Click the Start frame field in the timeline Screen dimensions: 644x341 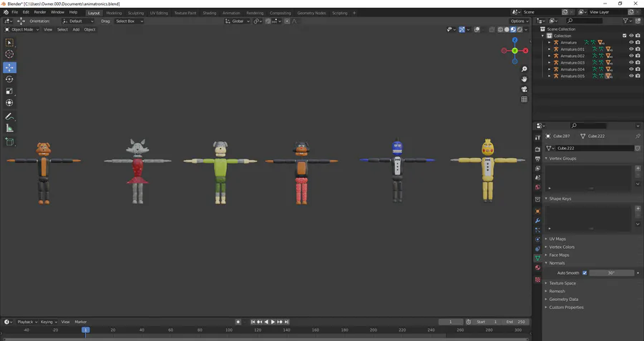click(487, 322)
